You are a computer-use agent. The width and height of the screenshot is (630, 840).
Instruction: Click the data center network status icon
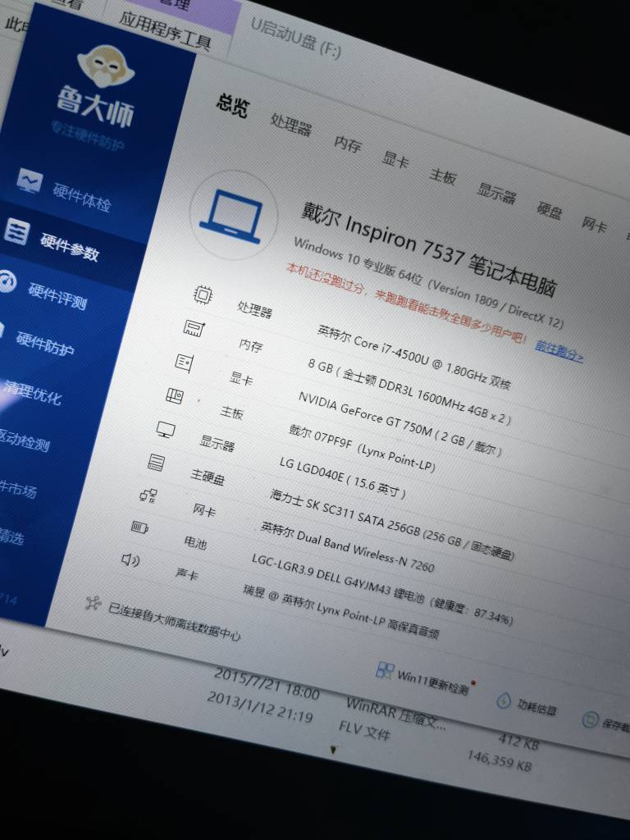[x=94, y=603]
